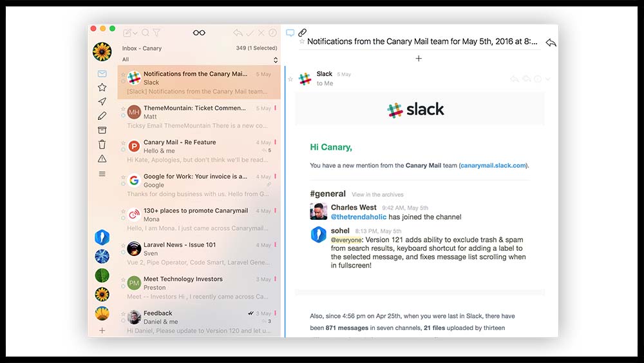
Task: Click the filter funnel icon
Action: click(x=156, y=33)
